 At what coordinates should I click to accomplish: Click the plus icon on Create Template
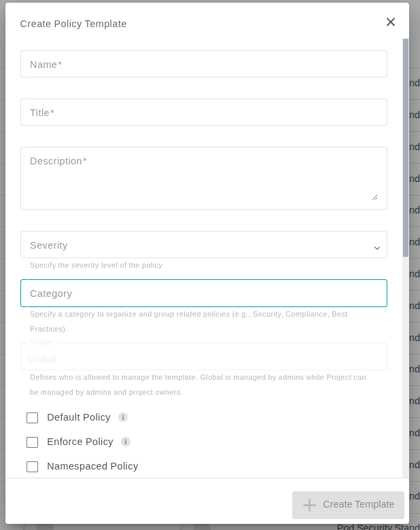309,505
